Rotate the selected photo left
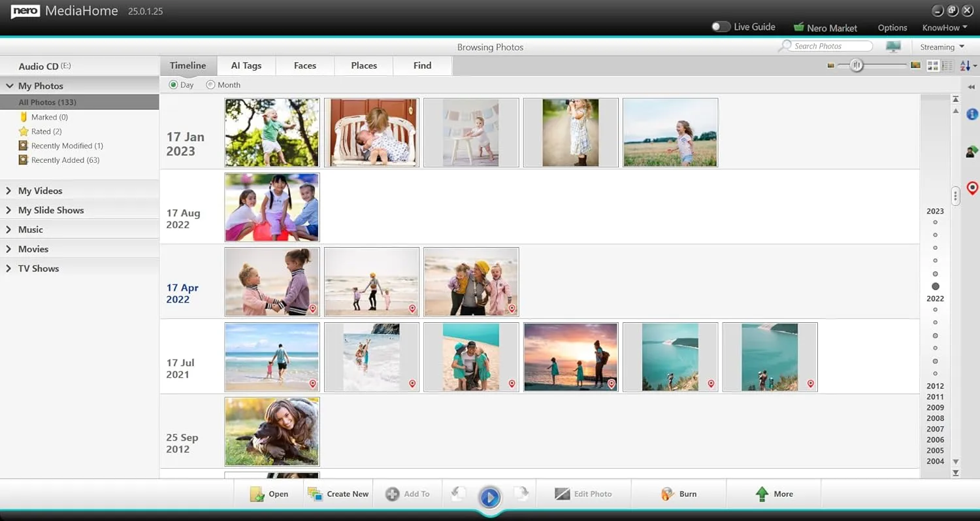Image resolution: width=980 pixels, height=521 pixels. (x=458, y=494)
